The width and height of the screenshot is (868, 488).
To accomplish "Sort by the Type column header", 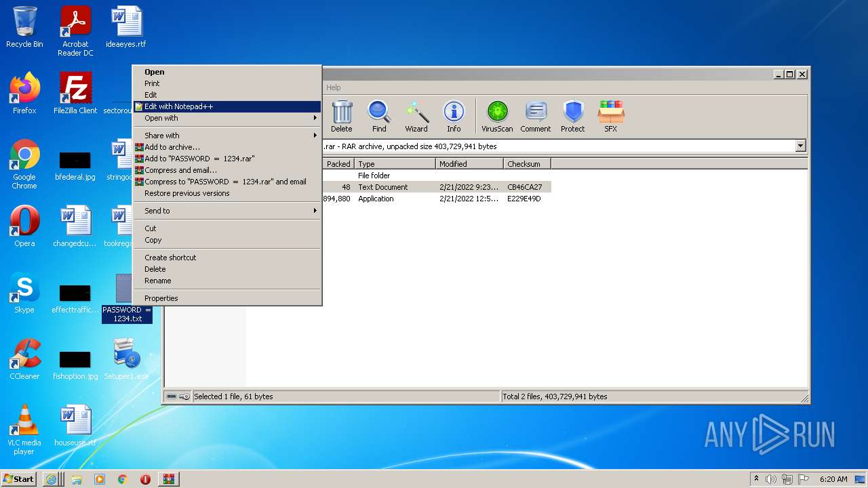I will point(395,164).
